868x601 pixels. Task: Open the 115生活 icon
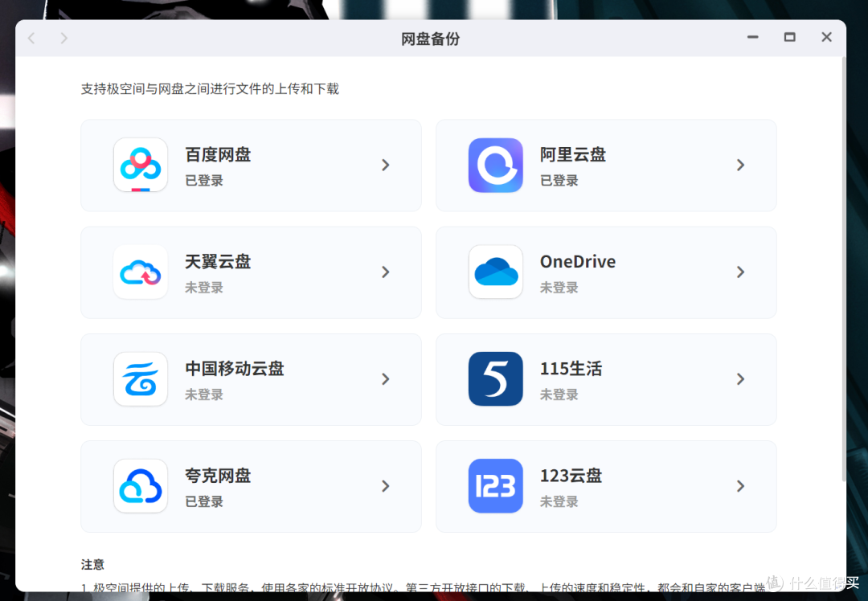coord(495,379)
